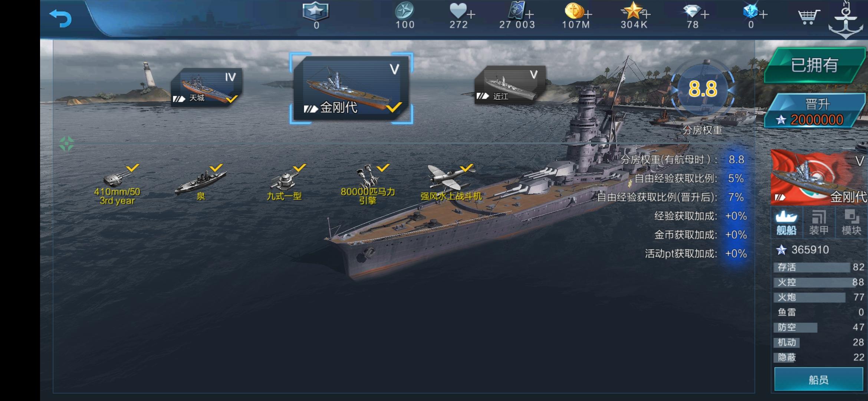Open the shopping cart store
The image size is (868, 401).
point(808,16)
